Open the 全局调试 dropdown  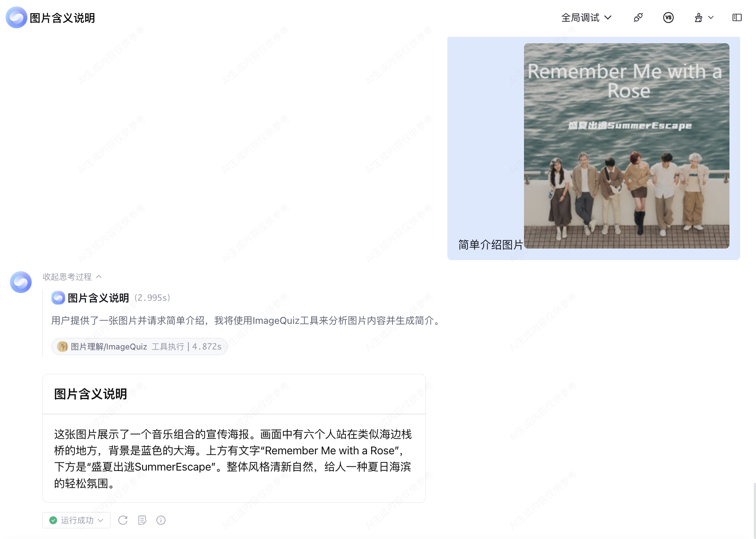click(586, 18)
